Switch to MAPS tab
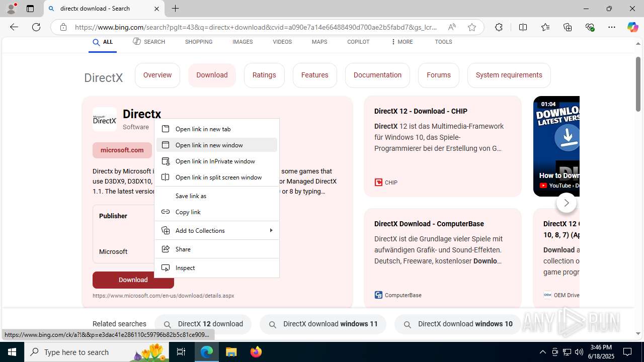The height and width of the screenshot is (362, 644). point(319,42)
